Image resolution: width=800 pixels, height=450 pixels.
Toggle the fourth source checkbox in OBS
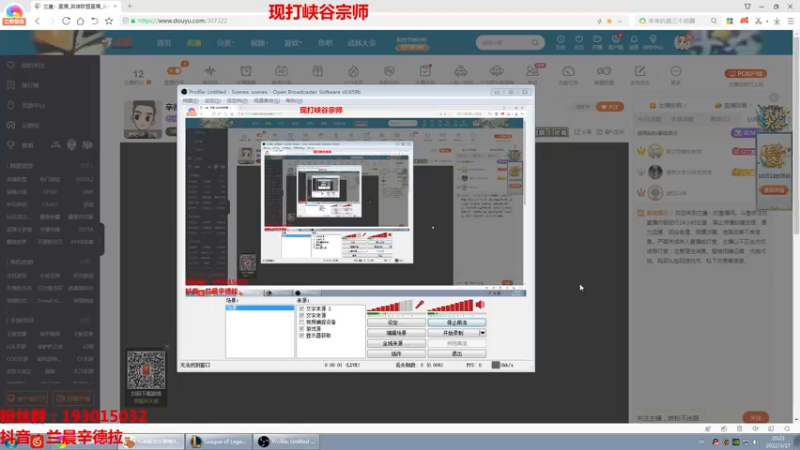point(302,329)
